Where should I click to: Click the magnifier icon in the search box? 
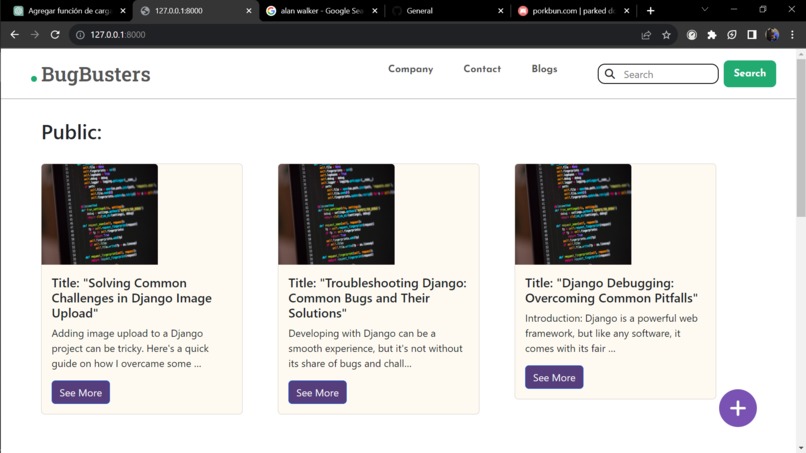click(x=610, y=74)
